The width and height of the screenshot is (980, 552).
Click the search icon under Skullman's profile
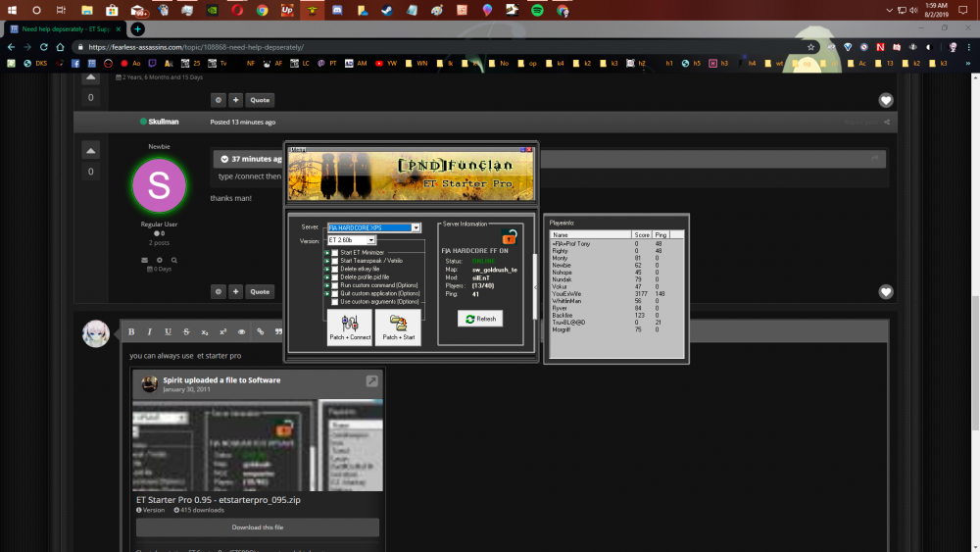pos(174,260)
